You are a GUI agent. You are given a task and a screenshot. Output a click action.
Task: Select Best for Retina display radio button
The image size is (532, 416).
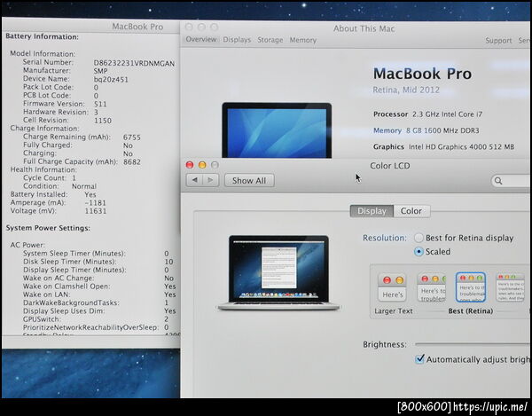coord(419,238)
